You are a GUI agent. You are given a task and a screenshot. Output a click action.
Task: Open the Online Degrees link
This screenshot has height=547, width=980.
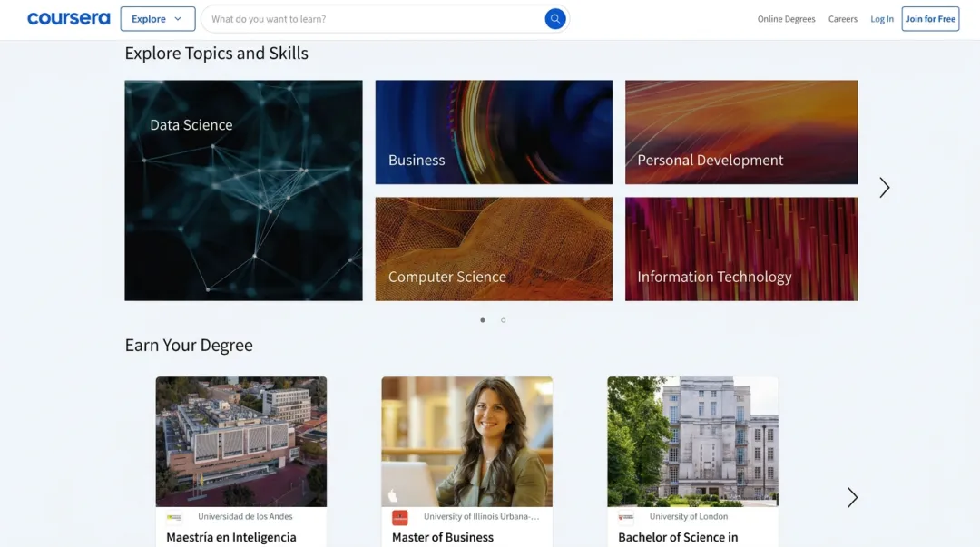(x=786, y=19)
